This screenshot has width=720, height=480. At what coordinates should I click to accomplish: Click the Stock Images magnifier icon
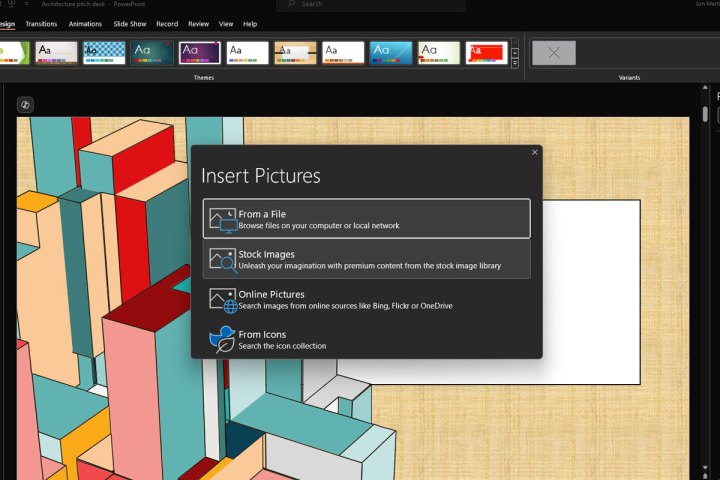222,259
